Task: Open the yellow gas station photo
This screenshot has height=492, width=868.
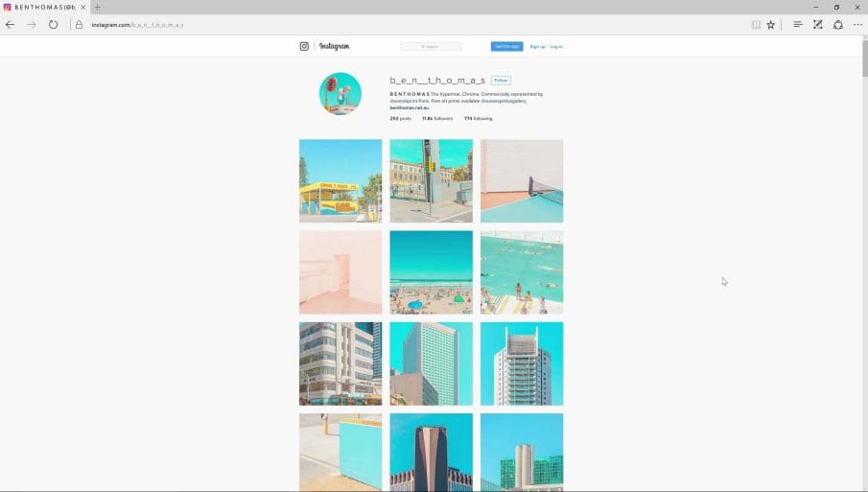Action: pos(340,181)
